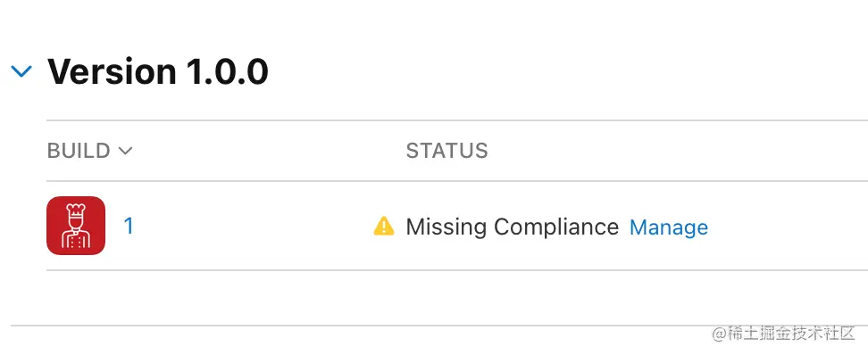
Task: Toggle the blue chevron beside Version 1.0.0
Action: (21, 70)
